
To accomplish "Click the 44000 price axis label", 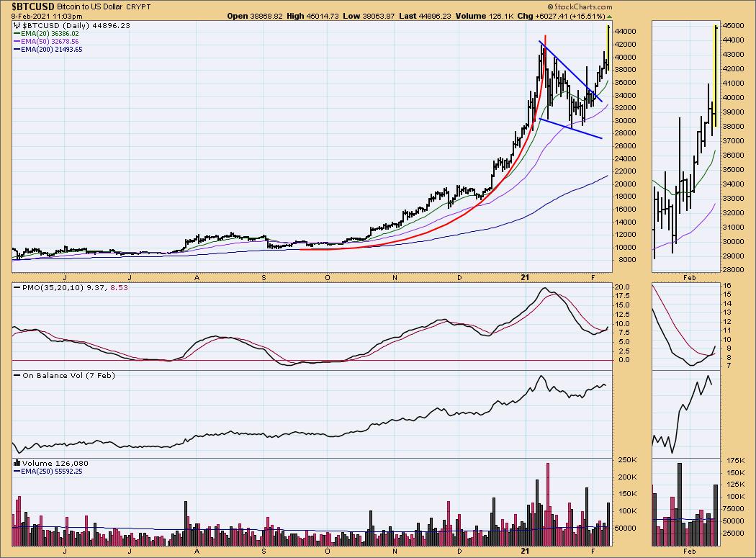I will tap(626, 32).
